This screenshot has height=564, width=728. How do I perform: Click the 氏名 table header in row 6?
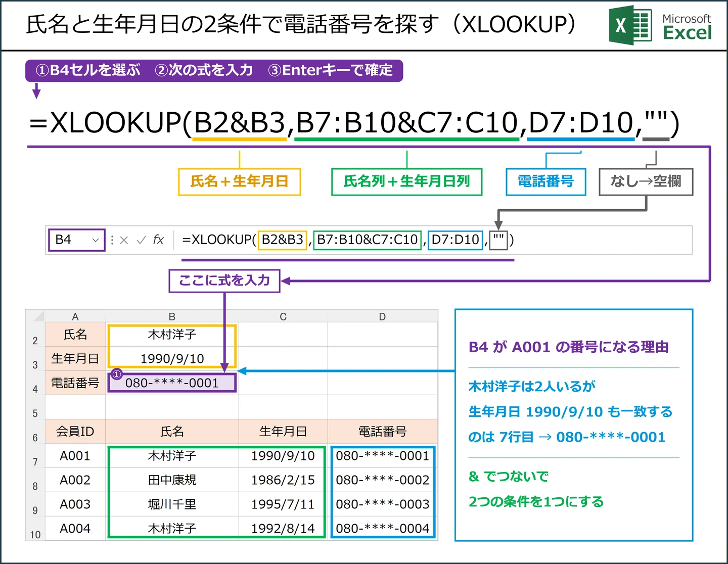(x=172, y=432)
